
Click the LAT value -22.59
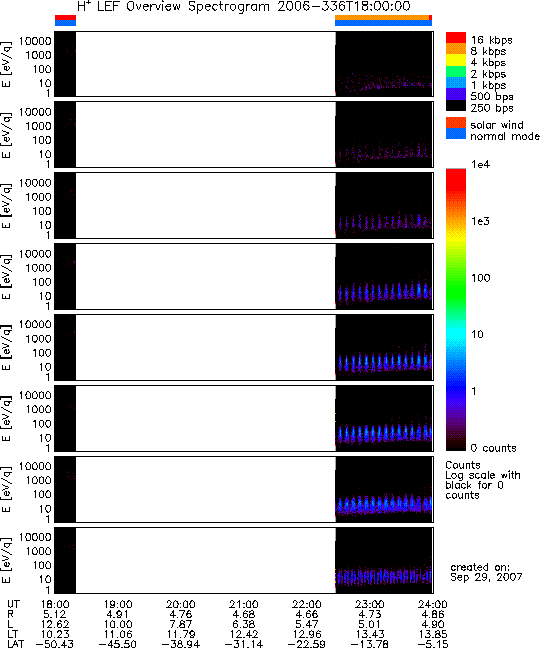(x=307, y=644)
